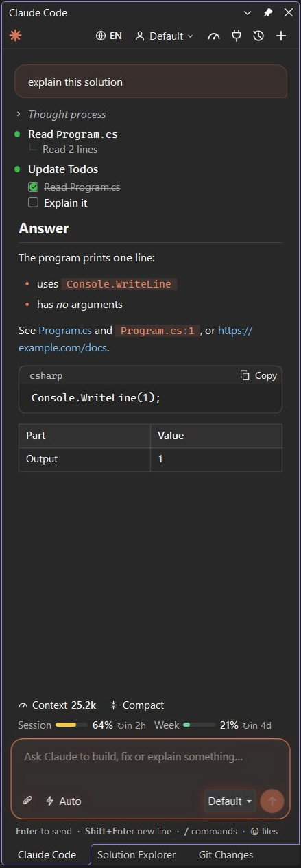Viewport: 301px width, 868px height.
Task: Open the session history clock icon
Action: [258, 36]
